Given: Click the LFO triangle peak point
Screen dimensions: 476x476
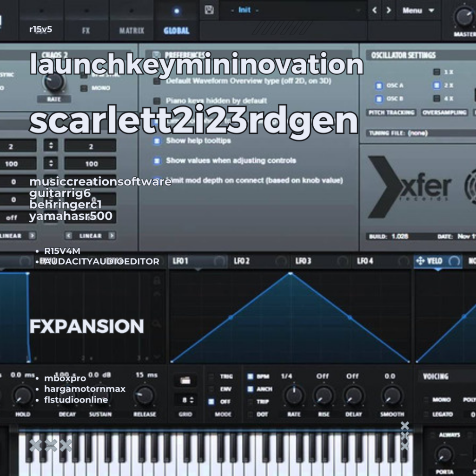Looking at the screenshot, I should click(x=291, y=273).
